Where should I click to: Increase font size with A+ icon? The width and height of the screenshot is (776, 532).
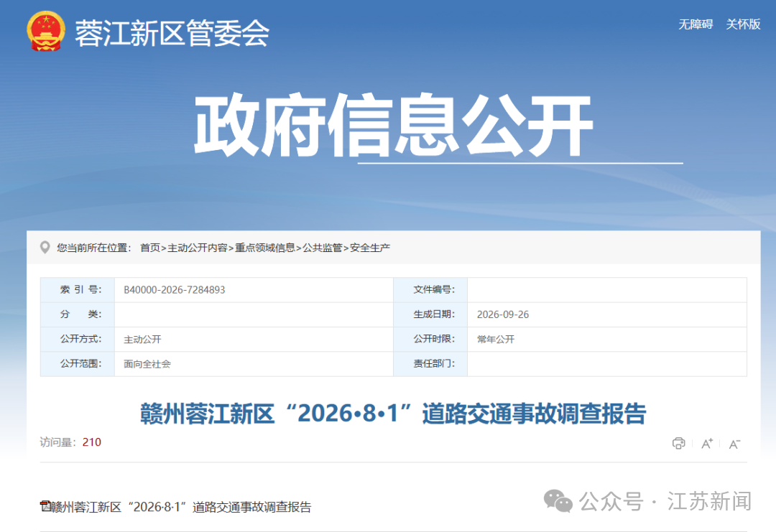pos(707,444)
